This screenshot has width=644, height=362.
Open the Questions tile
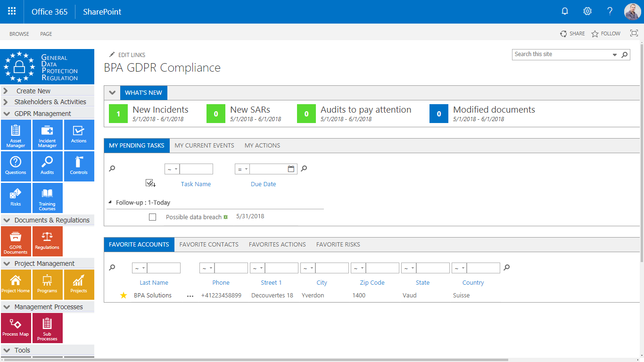16,166
